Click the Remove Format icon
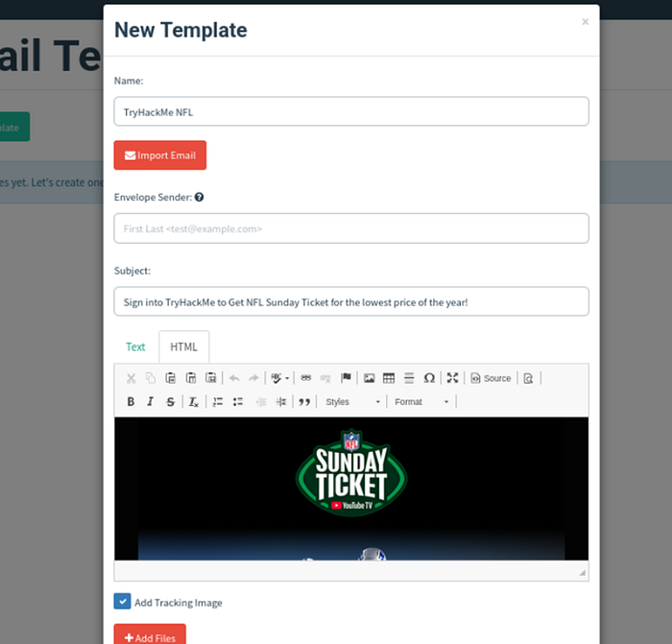Viewport: 672px width, 644px height. pyautogui.click(x=194, y=402)
